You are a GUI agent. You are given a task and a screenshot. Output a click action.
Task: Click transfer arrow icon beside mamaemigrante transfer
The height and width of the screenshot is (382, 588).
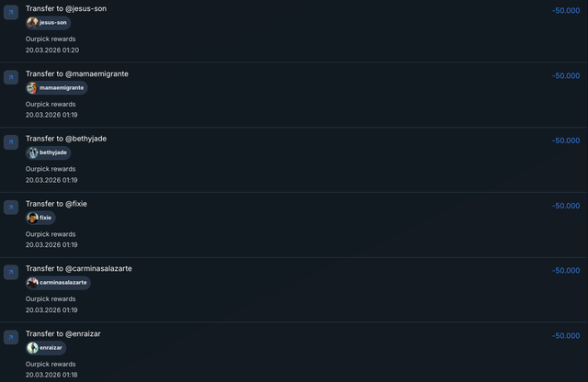[11, 78]
